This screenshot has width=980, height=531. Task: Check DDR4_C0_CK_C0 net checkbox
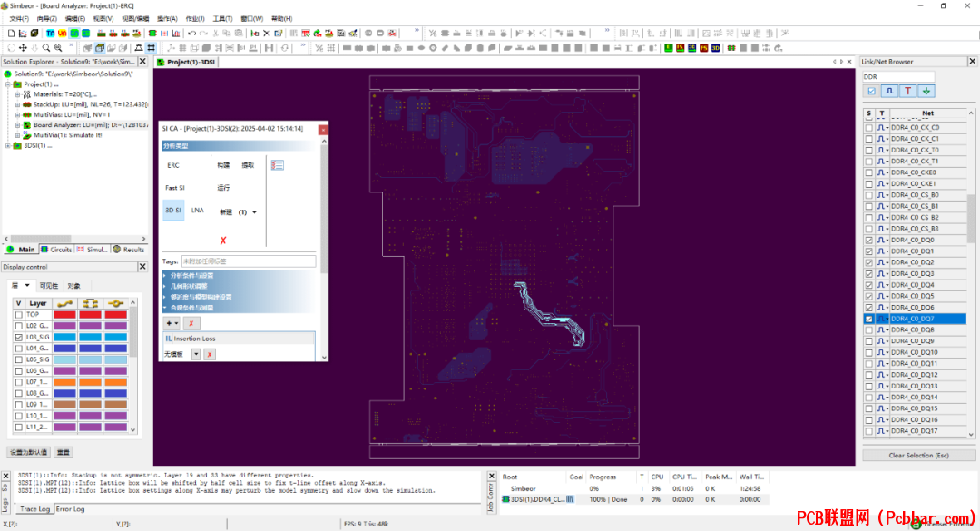tap(868, 128)
